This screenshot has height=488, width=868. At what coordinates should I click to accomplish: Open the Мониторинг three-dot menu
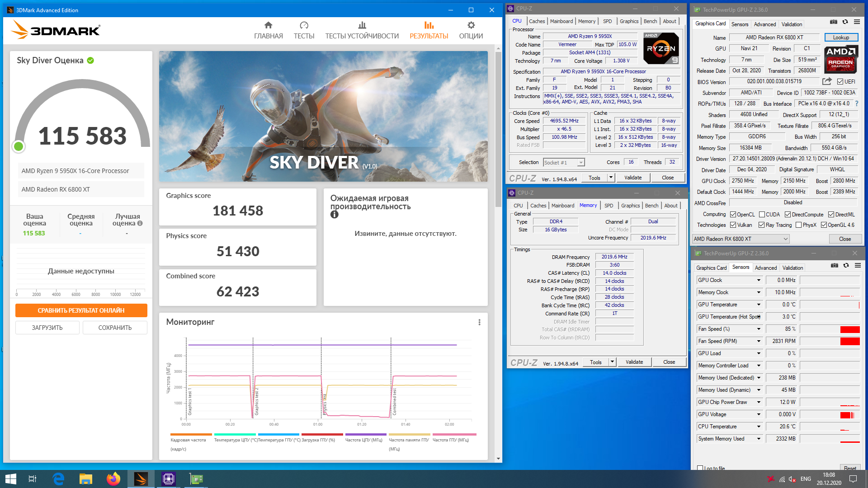[479, 322]
